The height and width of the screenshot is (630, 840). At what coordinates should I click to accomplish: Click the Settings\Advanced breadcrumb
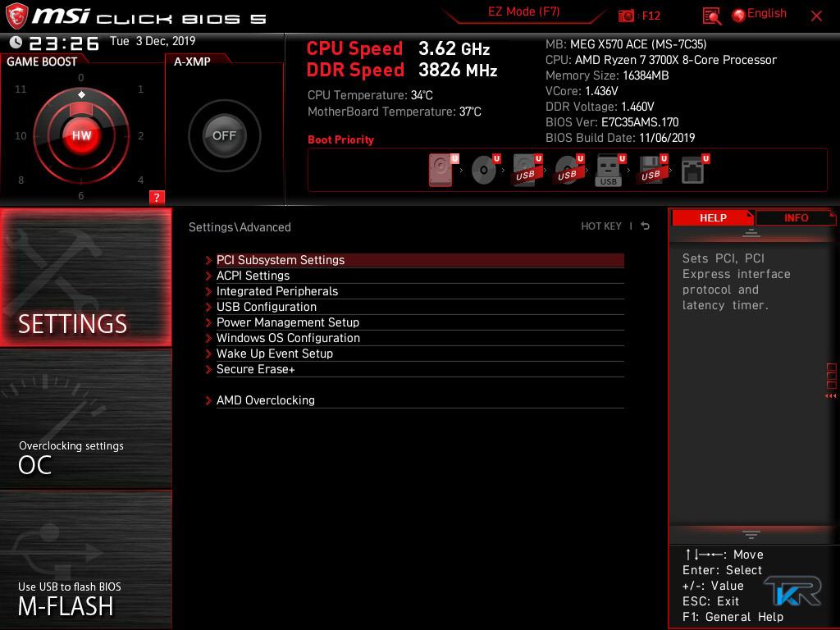click(x=240, y=227)
